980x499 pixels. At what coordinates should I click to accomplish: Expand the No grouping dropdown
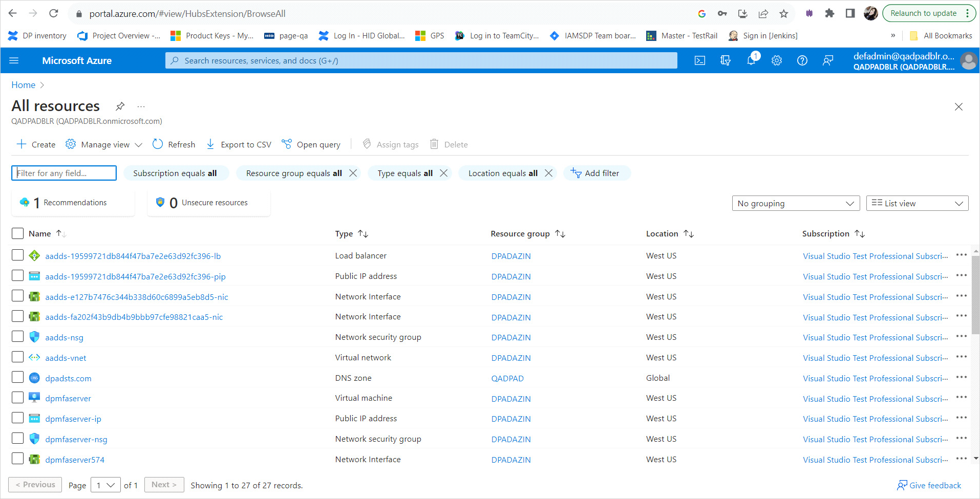[x=795, y=203]
